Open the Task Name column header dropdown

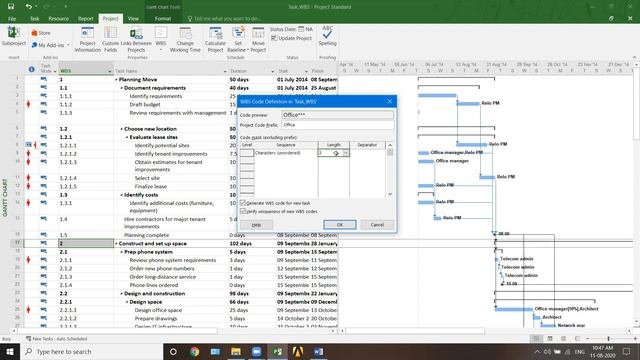(225, 71)
